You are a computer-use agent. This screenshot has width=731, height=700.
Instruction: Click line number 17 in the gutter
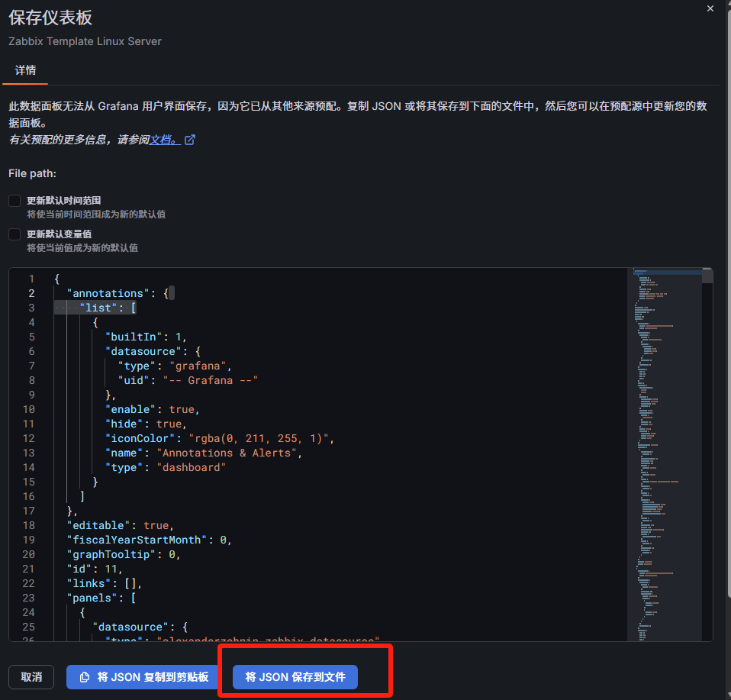pos(29,511)
